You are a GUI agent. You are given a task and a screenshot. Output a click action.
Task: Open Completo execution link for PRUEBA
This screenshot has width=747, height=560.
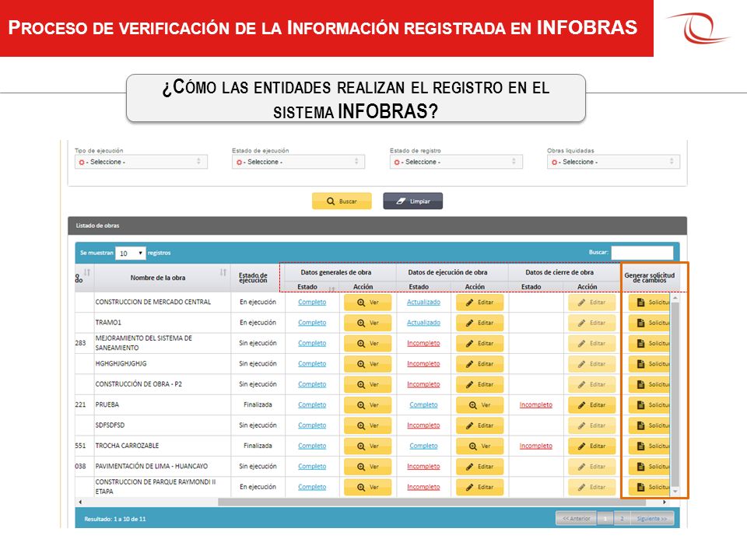click(x=423, y=404)
